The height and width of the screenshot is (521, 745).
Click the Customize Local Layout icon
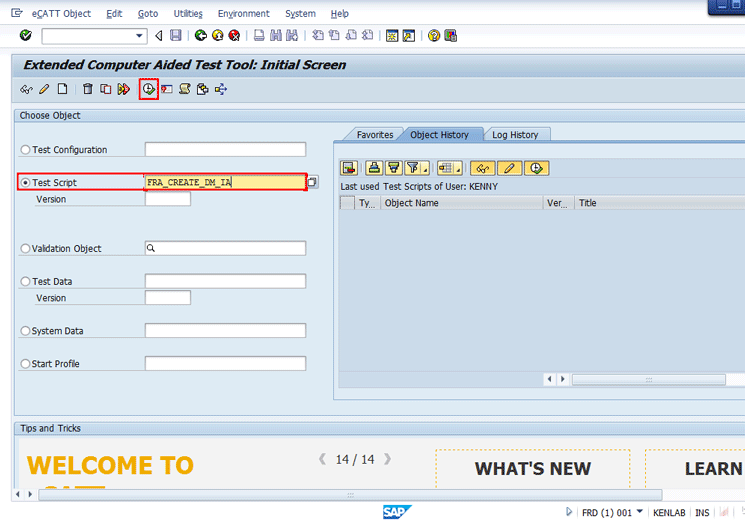[x=450, y=36]
